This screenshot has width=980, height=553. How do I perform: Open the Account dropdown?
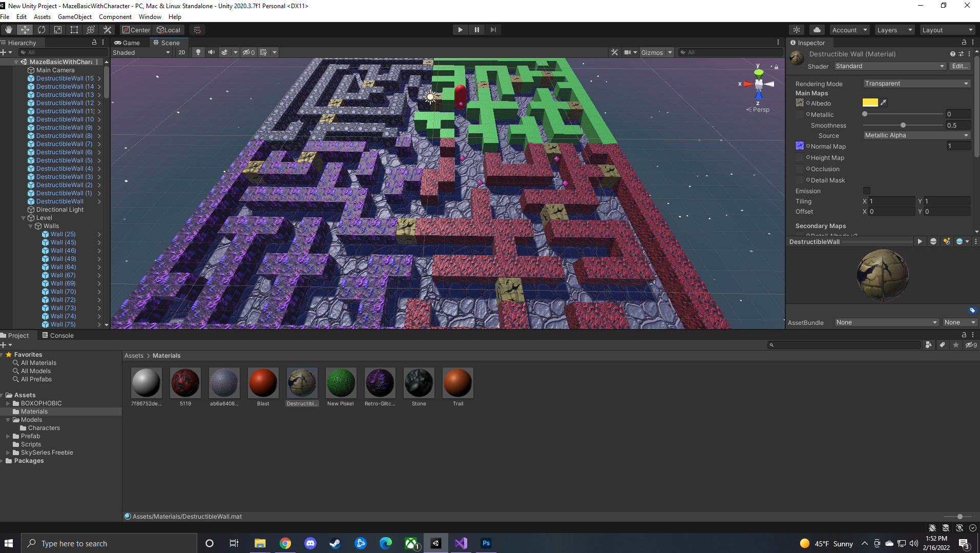coord(849,30)
